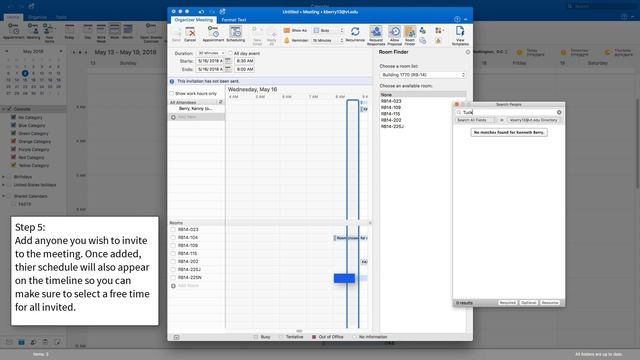This screenshot has width=640, height=360.
Task: Add selection as Required attendee
Action: pyautogui.click(x=508, y=303)
